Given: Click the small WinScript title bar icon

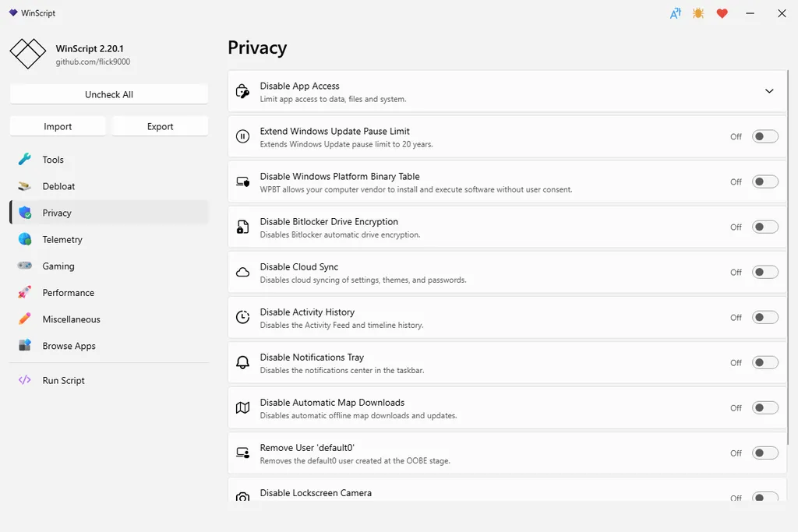Looking at the screenshot, I should [x=13, y=12].
